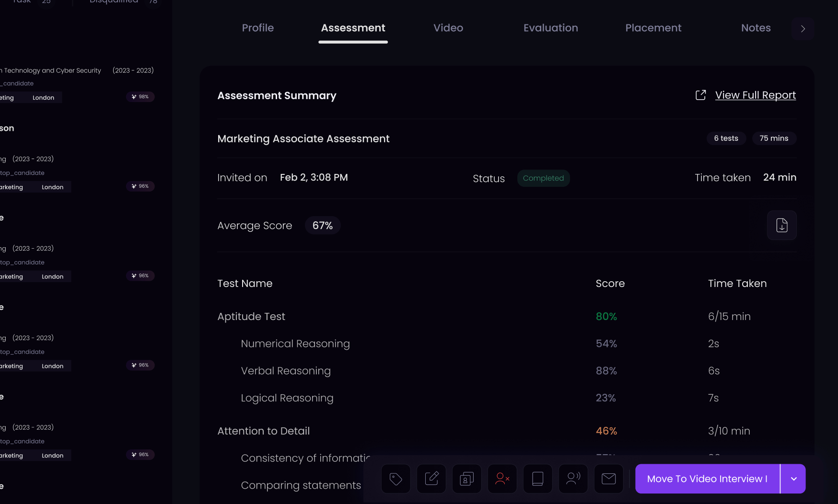The image size is (838, 504).
Task: Click the London tag on the Cyber Security candidate
Action: (43, 98)
